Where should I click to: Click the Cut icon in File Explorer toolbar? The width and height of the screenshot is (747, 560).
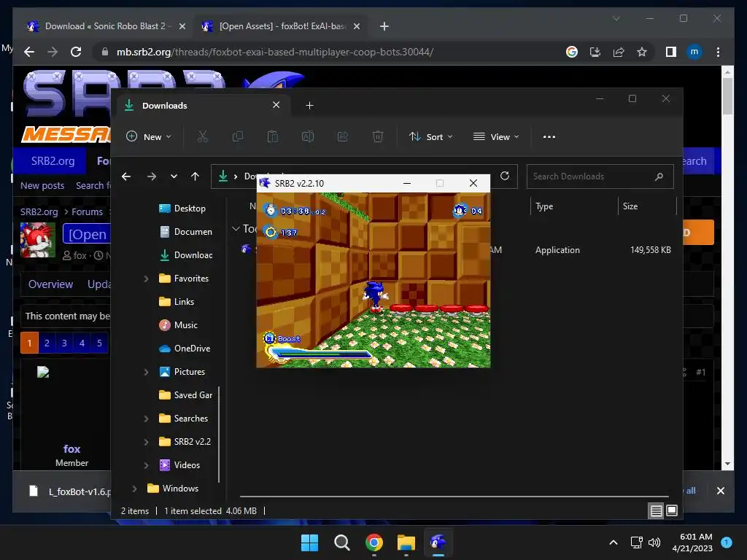tap(203, 136)
